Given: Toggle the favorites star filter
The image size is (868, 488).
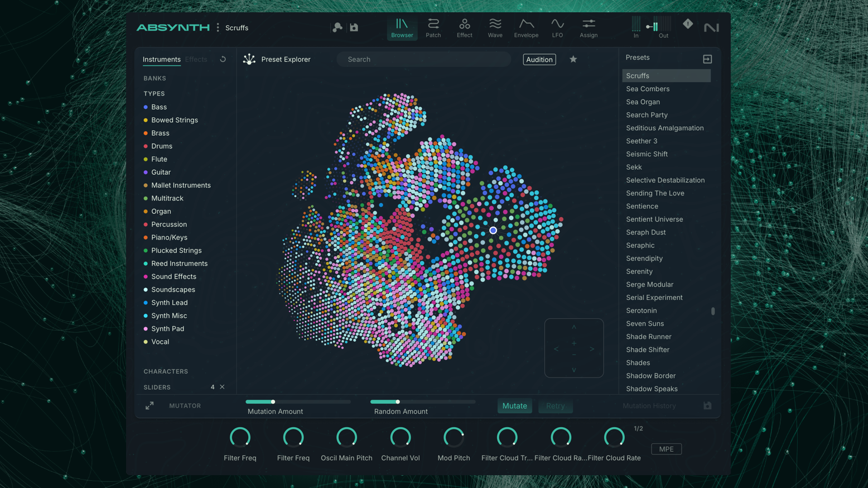Looking at the screenshot, I should [x=573, y=59].
